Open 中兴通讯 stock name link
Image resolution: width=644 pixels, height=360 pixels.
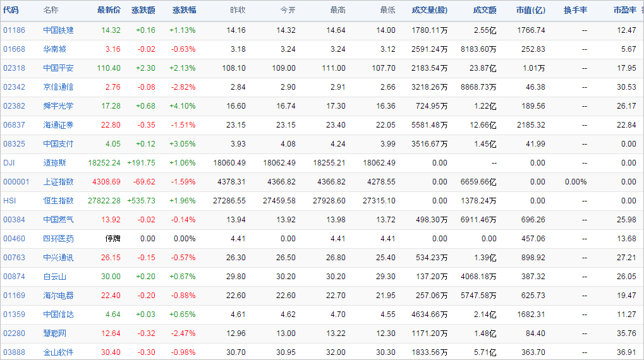pos(58,258)
